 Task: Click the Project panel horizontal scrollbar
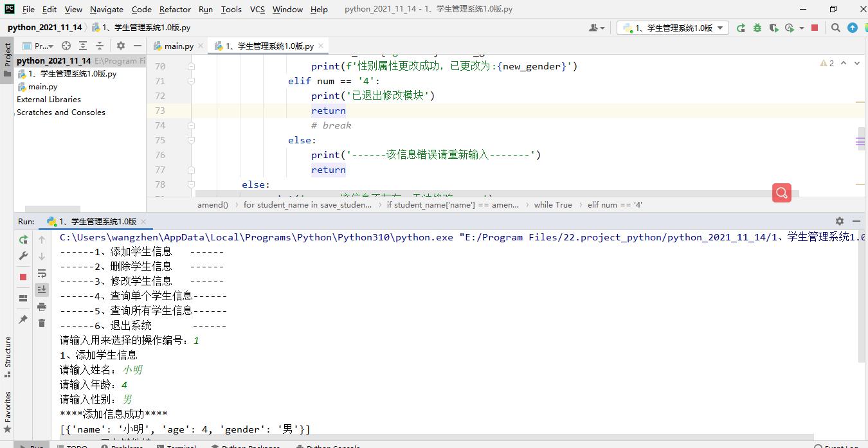tap(52, 209)
